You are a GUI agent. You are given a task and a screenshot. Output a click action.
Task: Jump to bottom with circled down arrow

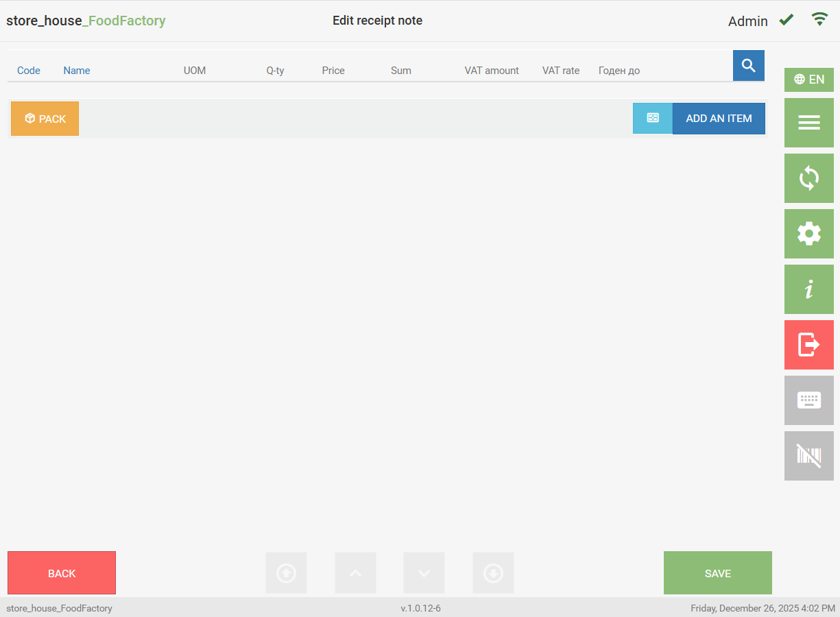coord(493,573)
